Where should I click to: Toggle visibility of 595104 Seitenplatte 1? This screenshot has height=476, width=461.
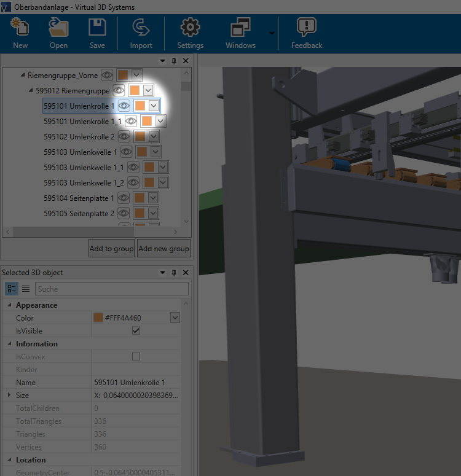coord(124,198)
